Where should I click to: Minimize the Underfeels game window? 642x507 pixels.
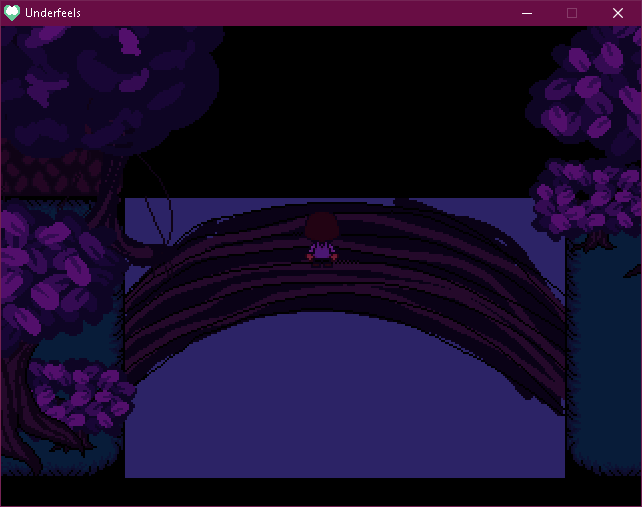pos(527,13)
